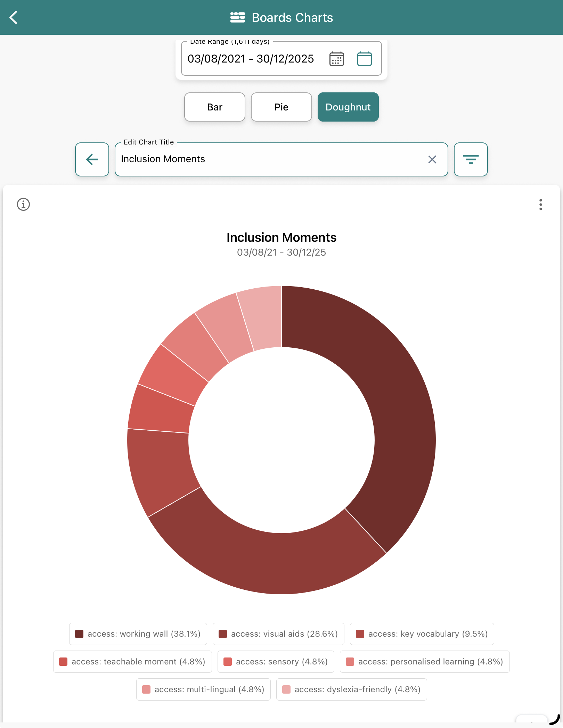Tap the Boards Charts header grid icon
The image size is (563, 728).
237,17
